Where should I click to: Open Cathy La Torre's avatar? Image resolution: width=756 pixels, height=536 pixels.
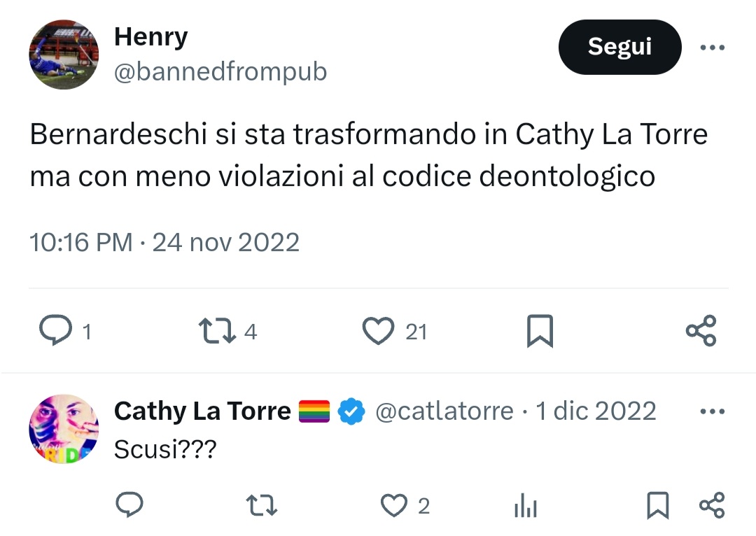(x=64, y=429)
